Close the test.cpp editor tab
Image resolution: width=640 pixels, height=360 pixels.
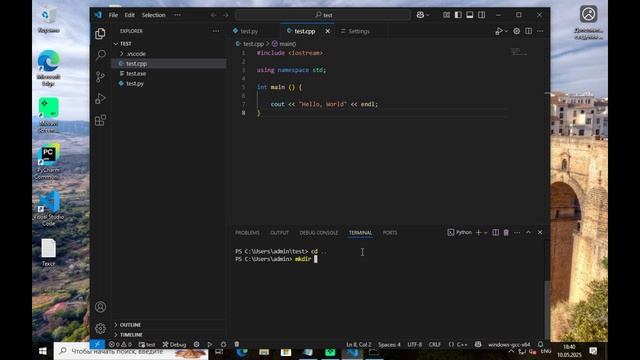pyautogui.click(x=327, y=31)
